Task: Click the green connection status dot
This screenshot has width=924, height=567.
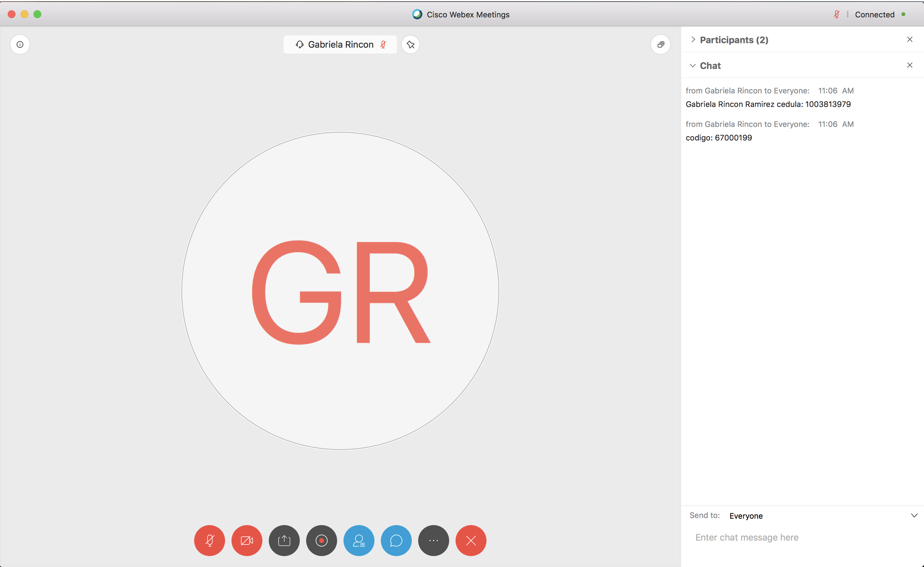Action: click(x=903, y=14)
